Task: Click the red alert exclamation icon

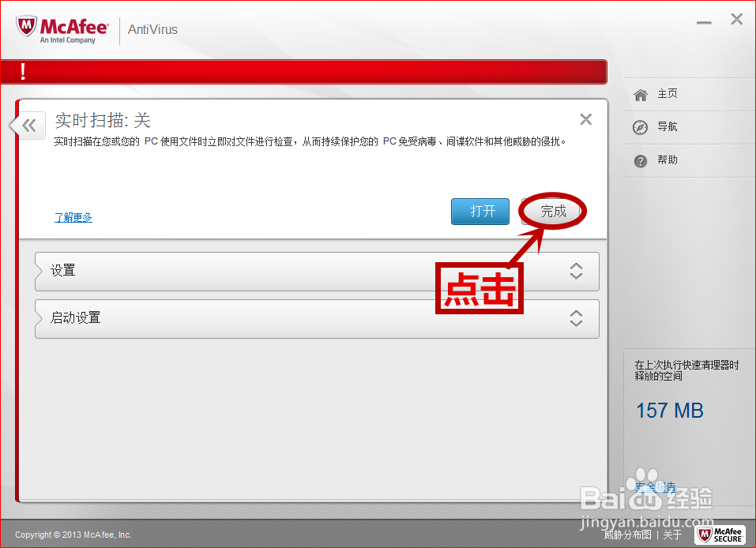Action: 23,72
